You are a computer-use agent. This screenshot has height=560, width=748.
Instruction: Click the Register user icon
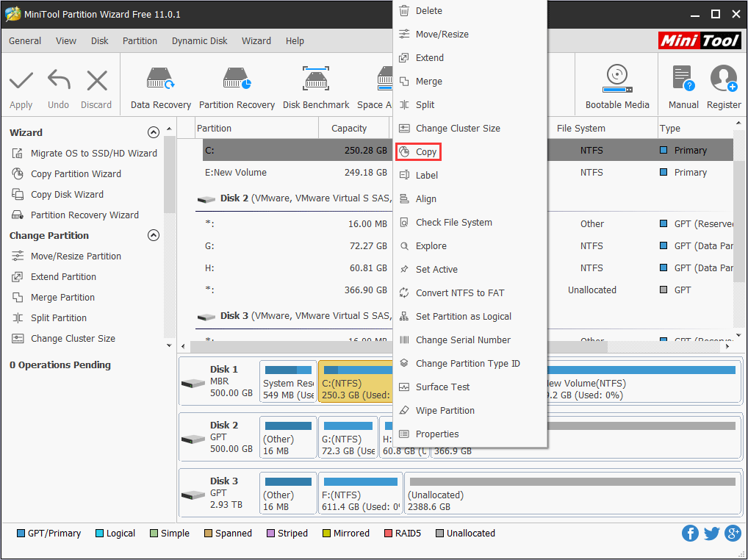click(x=723, y=79)
